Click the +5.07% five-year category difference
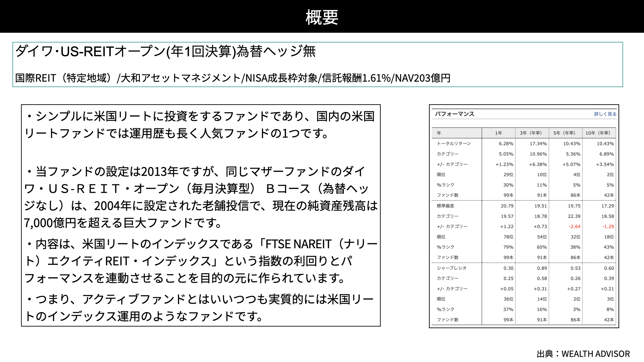644x362 pixels. tap(572, 164)
